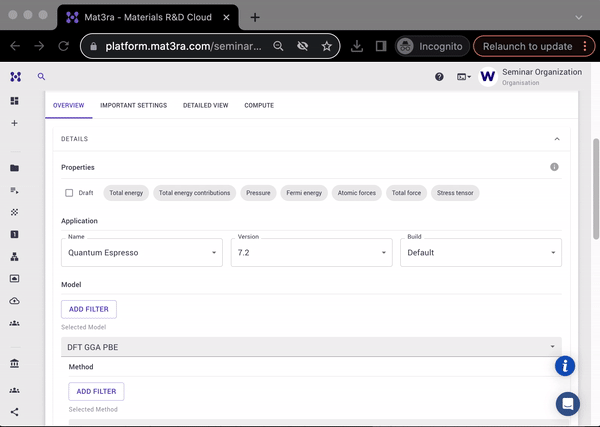This screenshot has height=427, width=600.
Task: Click Add Filter under Method
Action: pyautogui.click(x=96, y=391)
